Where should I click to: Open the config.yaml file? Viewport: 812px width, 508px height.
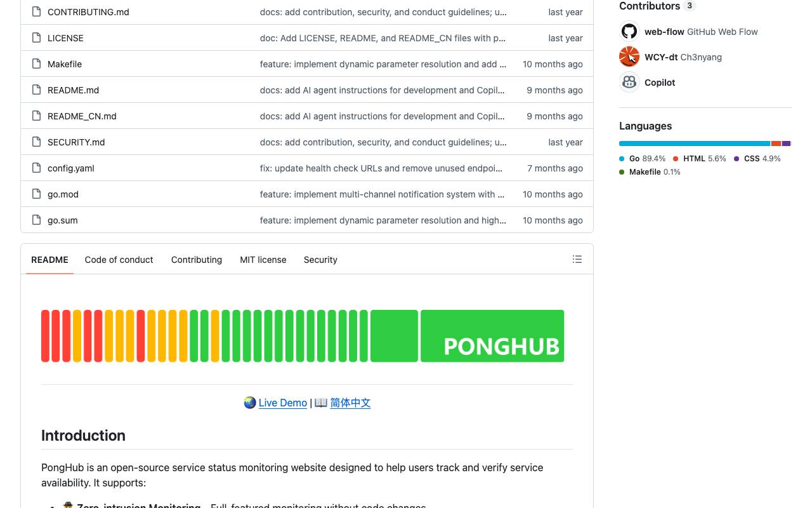point(71,168)
